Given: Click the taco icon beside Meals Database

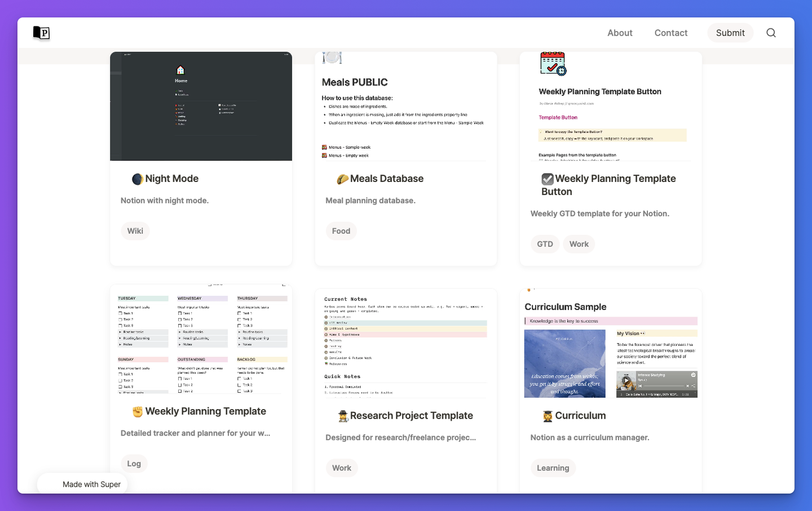Looking at the screenshot, I should click(342, 179).
